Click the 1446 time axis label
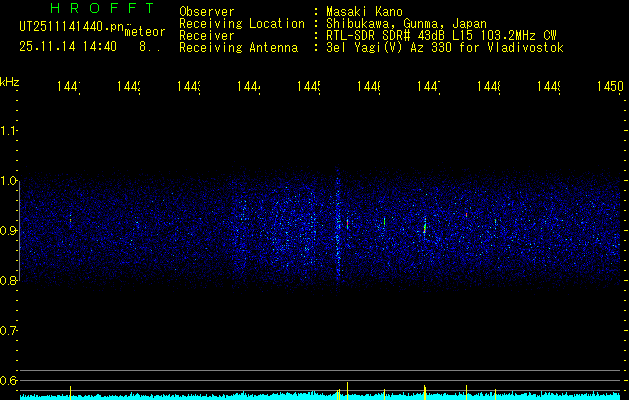Viewport: 629px width, 400px height. (x=369, y=87)
